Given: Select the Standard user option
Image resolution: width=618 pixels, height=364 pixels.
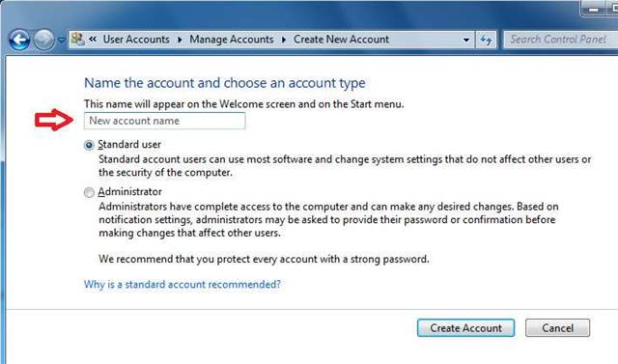Looking at the screenshot, I should click(x=89, y=146).
